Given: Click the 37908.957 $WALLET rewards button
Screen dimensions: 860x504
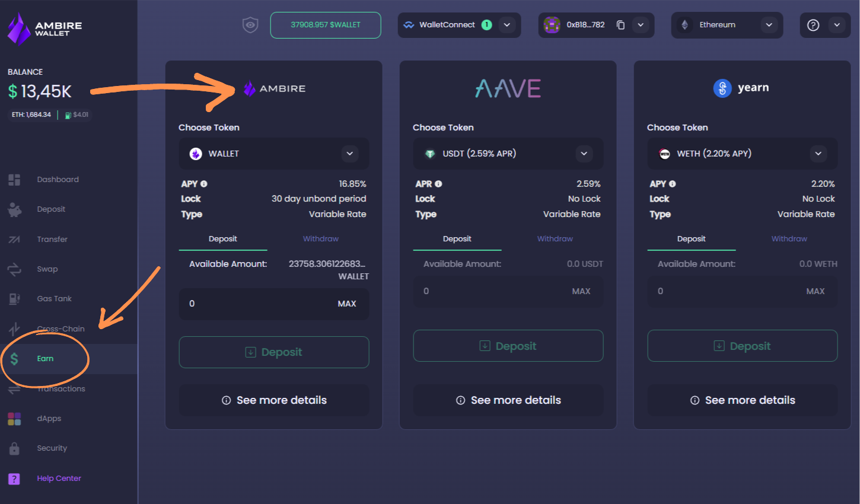Looking at the screenshot, I should (x=326, y=25).
